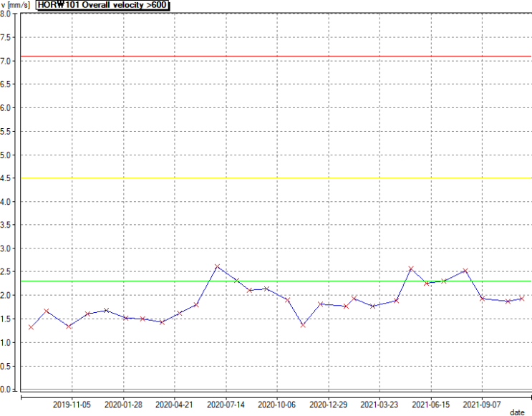Select the last data point on the trend line

522,299
